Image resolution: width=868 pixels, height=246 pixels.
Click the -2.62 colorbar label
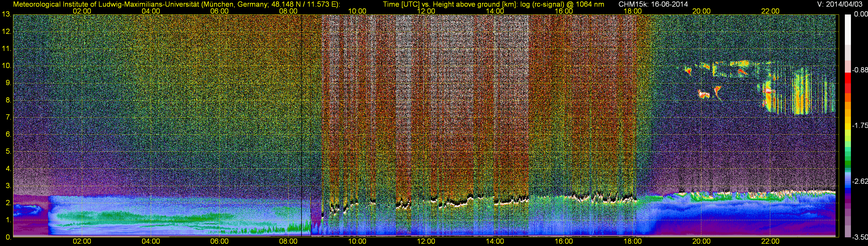pos(860,181)
